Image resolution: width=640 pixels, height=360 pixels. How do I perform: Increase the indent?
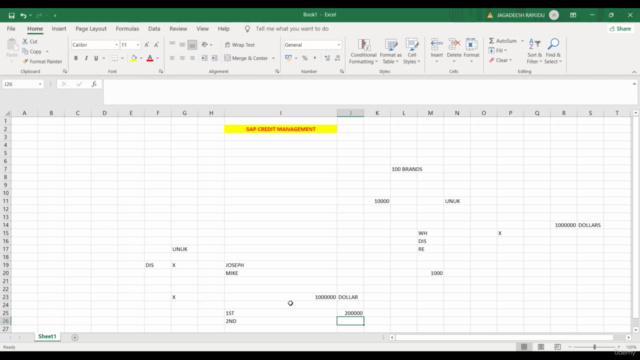pos(215,58)
